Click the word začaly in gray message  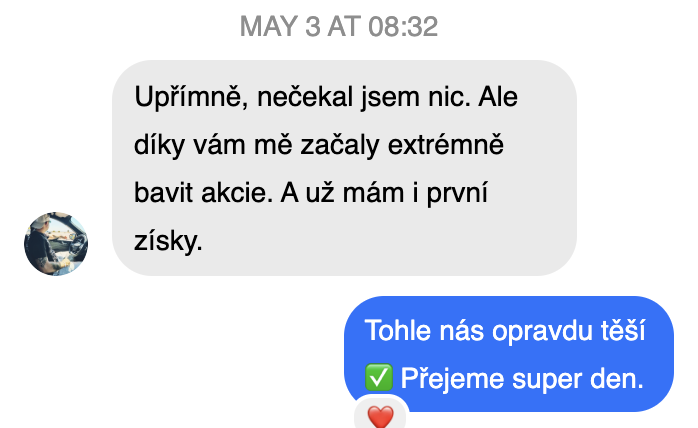(340, 146)
